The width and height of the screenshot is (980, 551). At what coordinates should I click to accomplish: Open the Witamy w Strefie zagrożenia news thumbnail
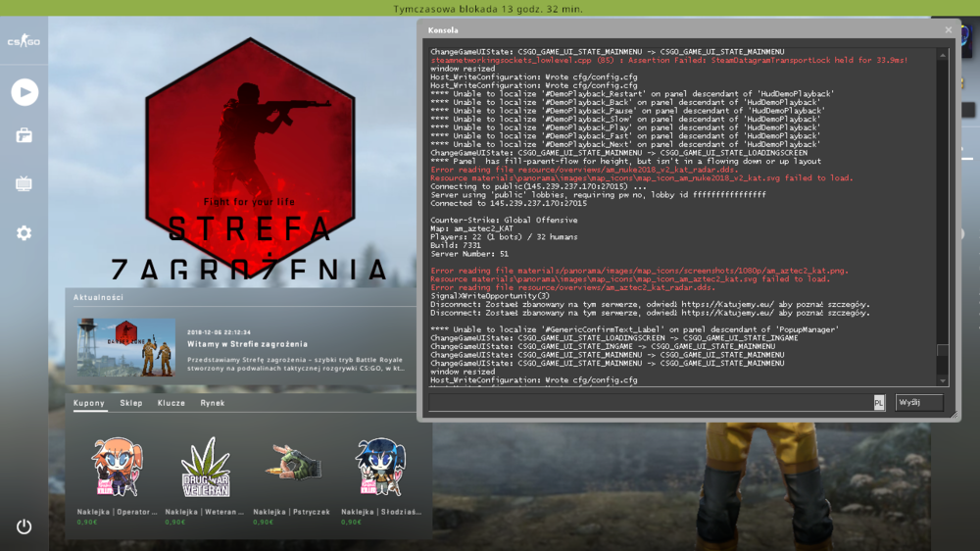[126, 347]
